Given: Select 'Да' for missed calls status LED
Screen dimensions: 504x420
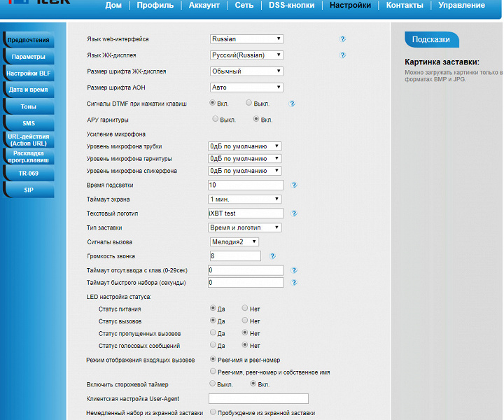Looking at the screenshot, I should (x=213, y=332).
